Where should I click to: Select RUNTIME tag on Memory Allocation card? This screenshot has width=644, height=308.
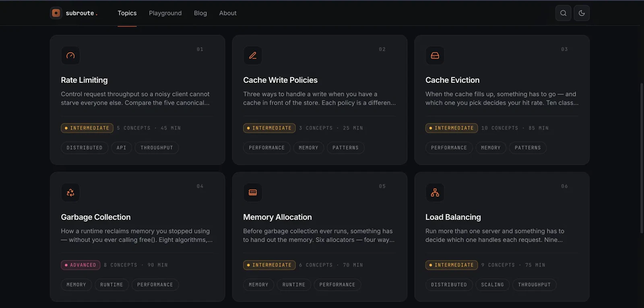tap(294, 285)
